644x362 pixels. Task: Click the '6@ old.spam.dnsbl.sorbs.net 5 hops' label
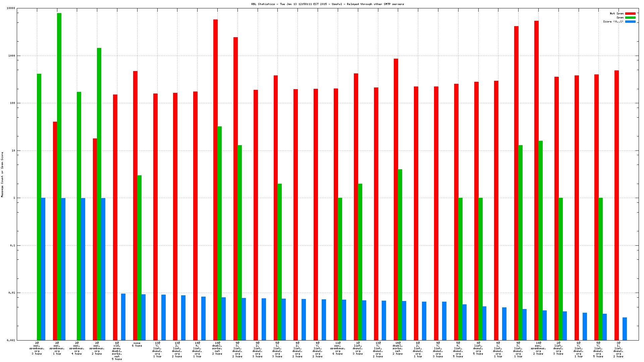(x=117, y=351)
